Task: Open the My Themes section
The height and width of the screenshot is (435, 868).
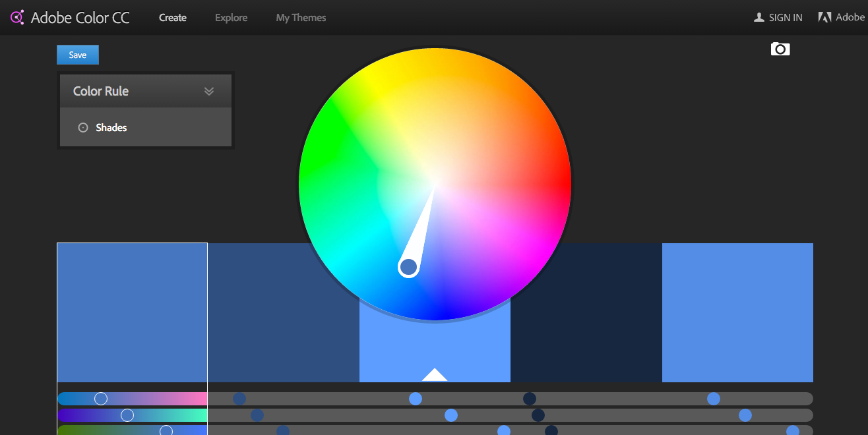Action: (301, 18)
